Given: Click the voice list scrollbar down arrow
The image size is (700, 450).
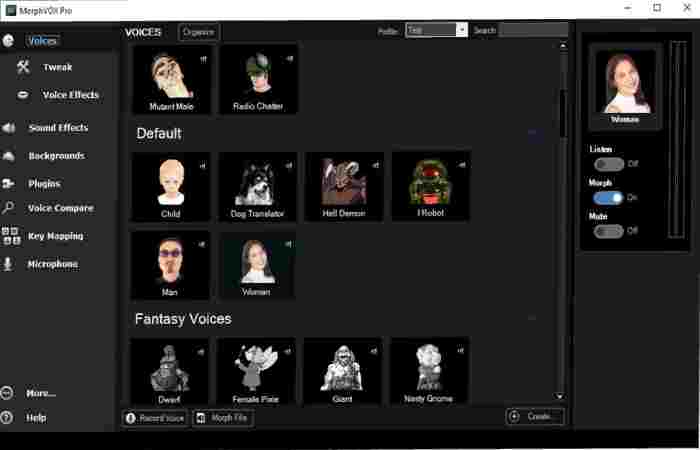Looking at the screenshot, I should [x=559, y=396].
